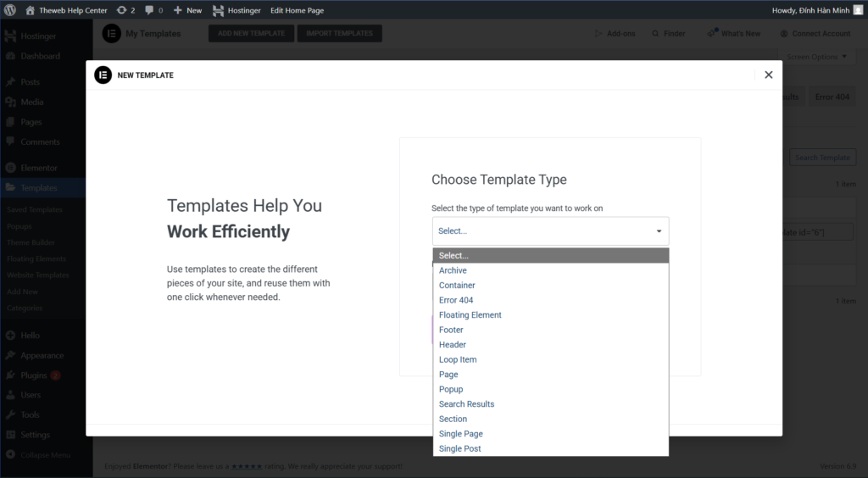Click the Hostinger icon in admin bar

click(219, 10)
